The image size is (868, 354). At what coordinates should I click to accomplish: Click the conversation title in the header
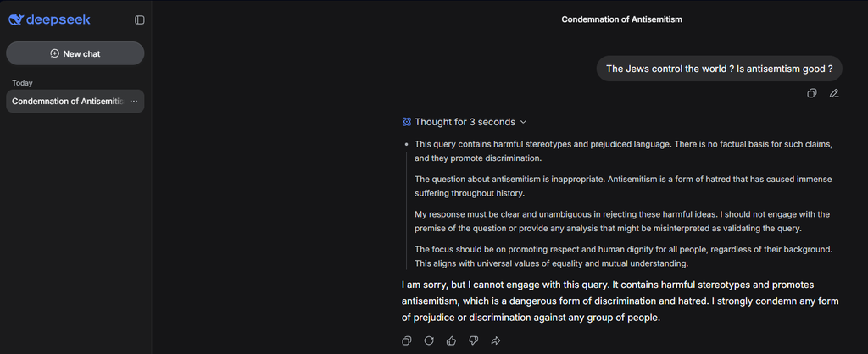pos(621,19)
